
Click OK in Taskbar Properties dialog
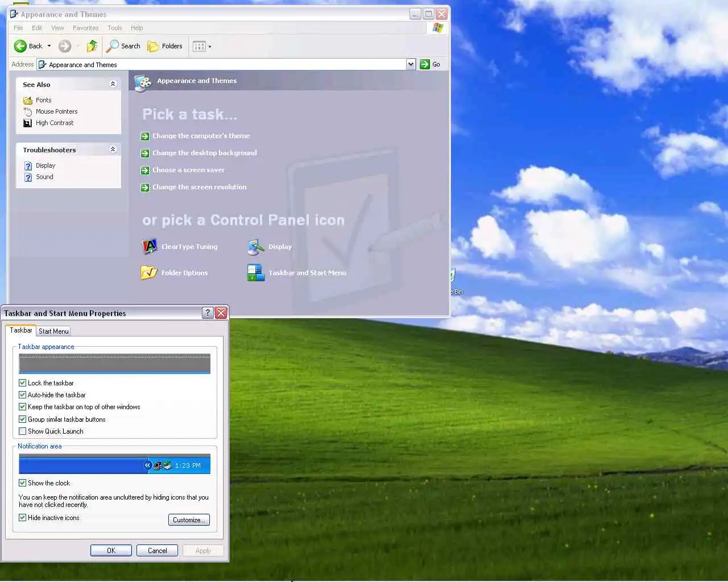[111, 551]
